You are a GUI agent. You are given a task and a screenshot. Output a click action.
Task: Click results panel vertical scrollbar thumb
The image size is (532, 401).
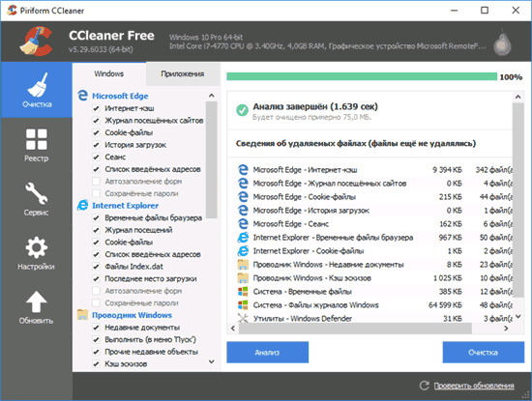[517, 201]
